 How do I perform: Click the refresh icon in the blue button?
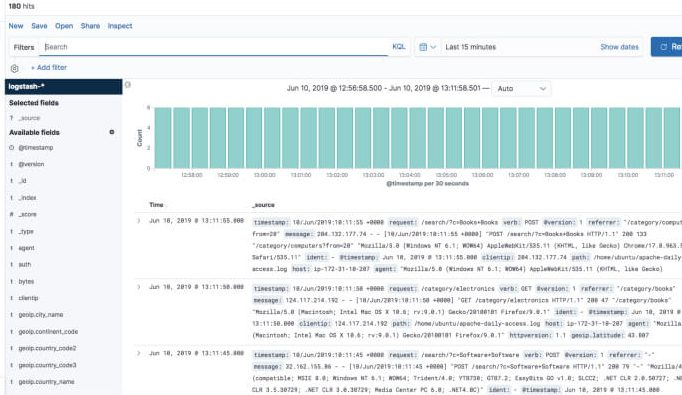pyautogui.click(x=664, y=47)
